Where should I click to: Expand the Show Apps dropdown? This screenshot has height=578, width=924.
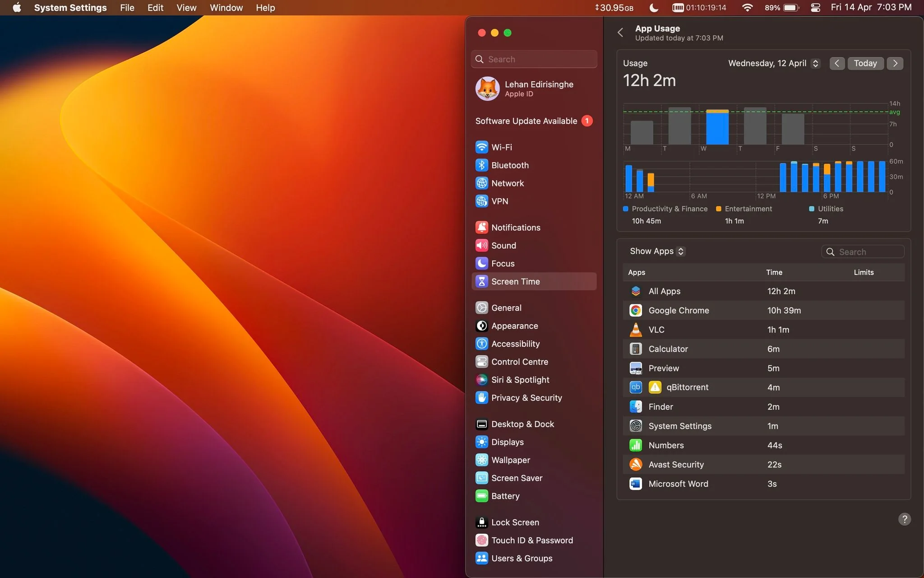(x=657, y=251)
